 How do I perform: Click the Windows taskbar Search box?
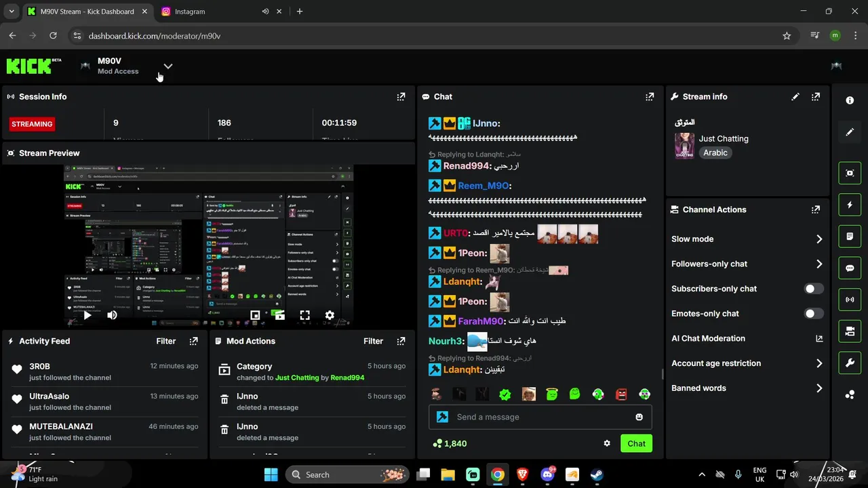click(x=347, y=474)
